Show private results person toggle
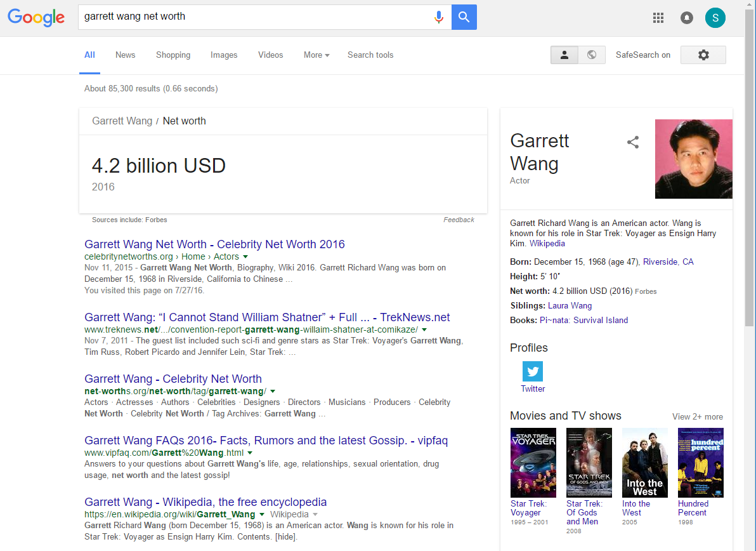Screen dimensions: 756x551 [564, 55]
